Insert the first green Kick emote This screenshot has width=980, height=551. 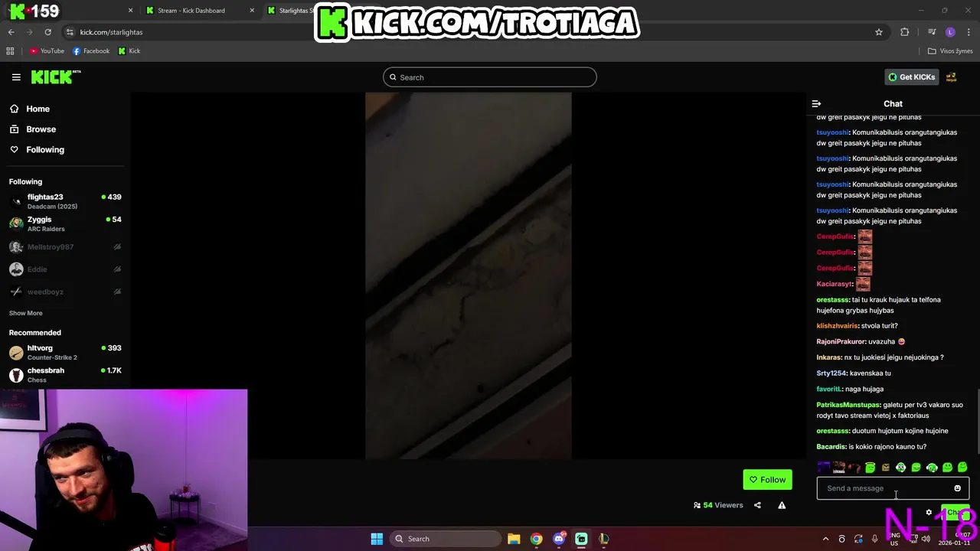(x=871, y=468)
